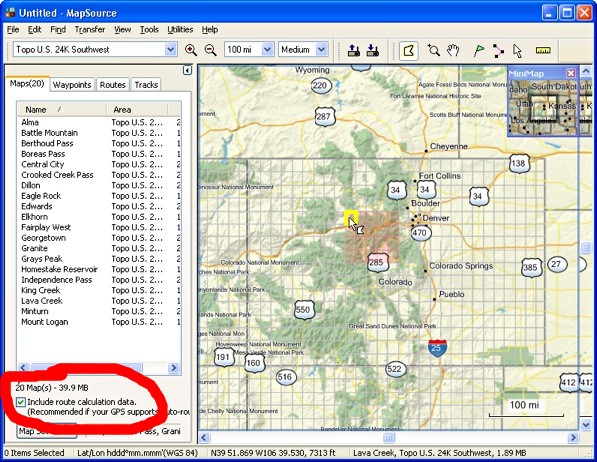The image size is (597, 462).
Task: Select Berthoud Pass map row
Action: coord(99,143)
